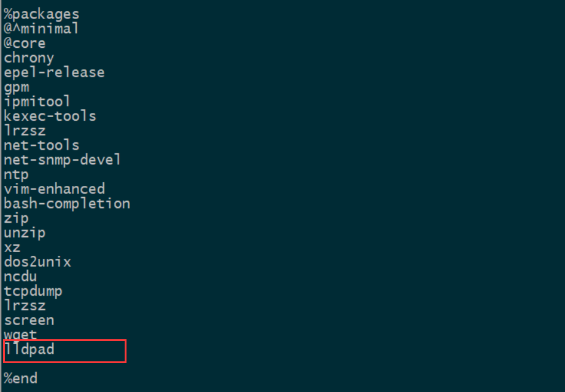Screen dimensions: 565x392
Task: Click the bash-completion package name
Action: (x=67, y=204)
